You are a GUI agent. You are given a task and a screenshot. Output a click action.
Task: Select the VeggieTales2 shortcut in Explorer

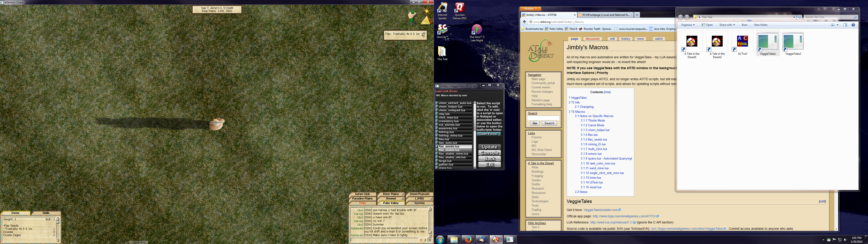[793, 44]
